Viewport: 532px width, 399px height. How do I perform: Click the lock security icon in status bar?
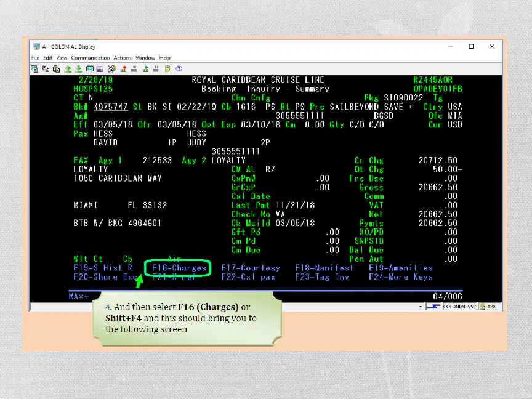point(483,307)
